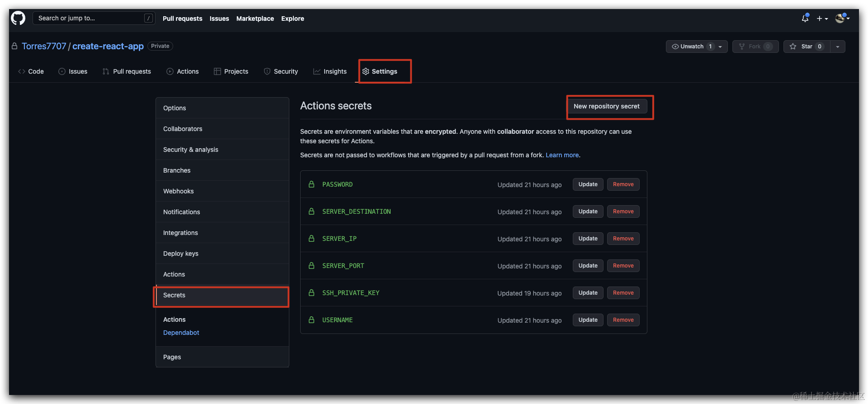Viewport: 868px width, 404px height.
Task: Click the GitHub Octocat logo
Action: coord(18,19)
